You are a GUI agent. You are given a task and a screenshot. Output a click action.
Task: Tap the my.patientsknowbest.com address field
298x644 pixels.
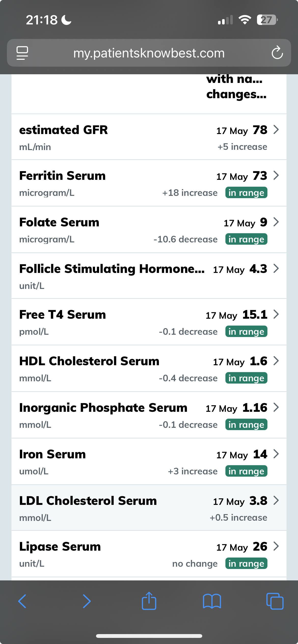[149, 53]
